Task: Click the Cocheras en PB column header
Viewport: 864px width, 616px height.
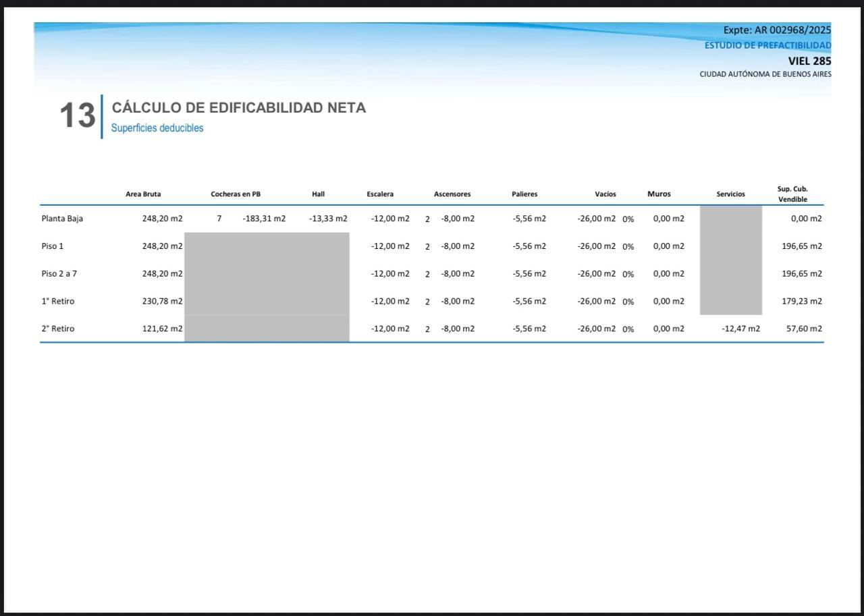Action: 236,194
